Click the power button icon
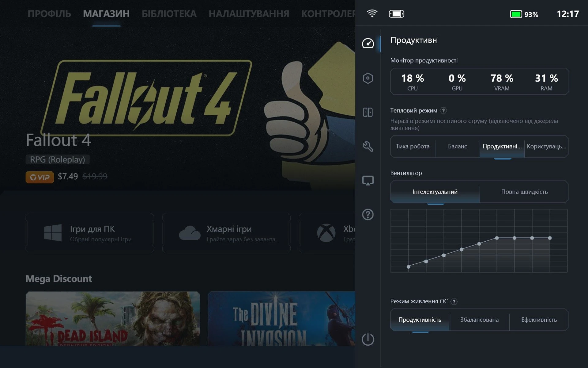 click(x=368, y=339)
